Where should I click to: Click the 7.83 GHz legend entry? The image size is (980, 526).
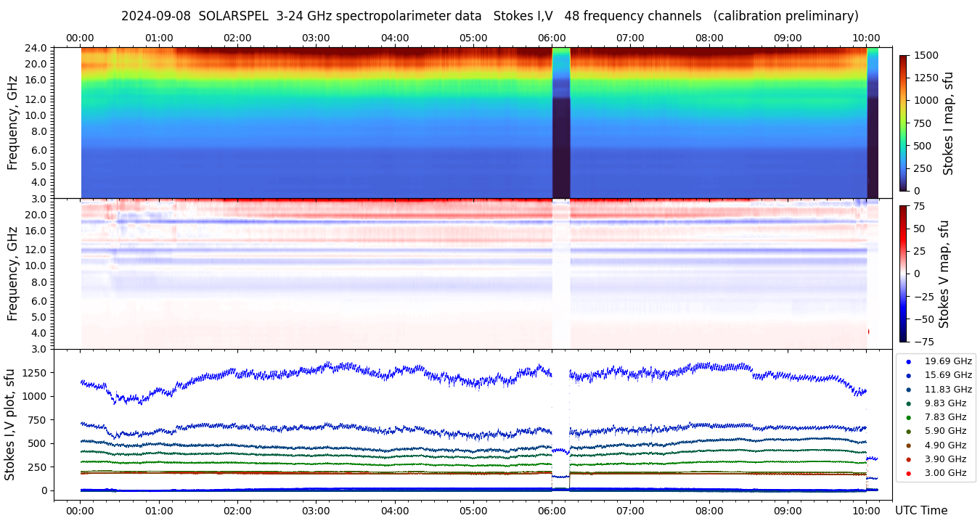point(944,417)
